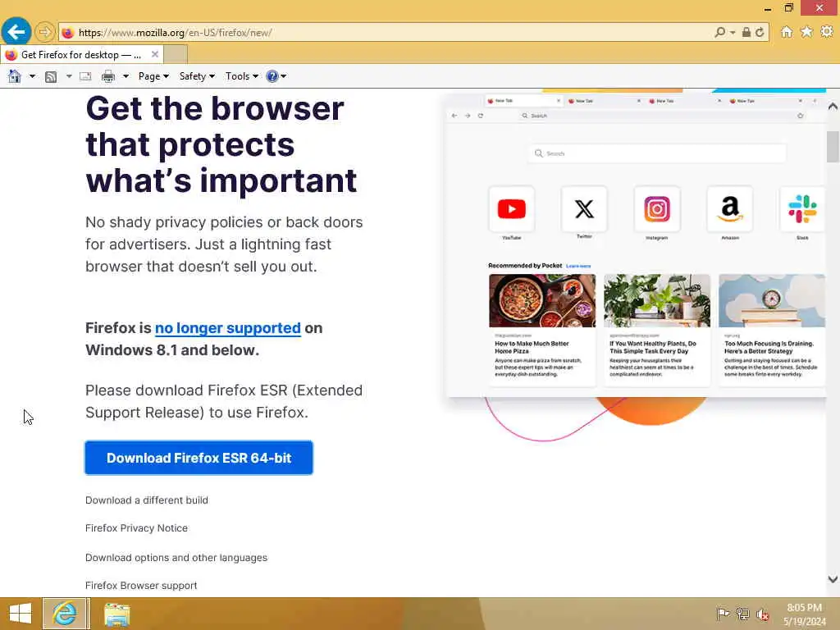Click the muted volume tray icon
The height and width of the screenshot is (630, 840).
tap(762, 614)
